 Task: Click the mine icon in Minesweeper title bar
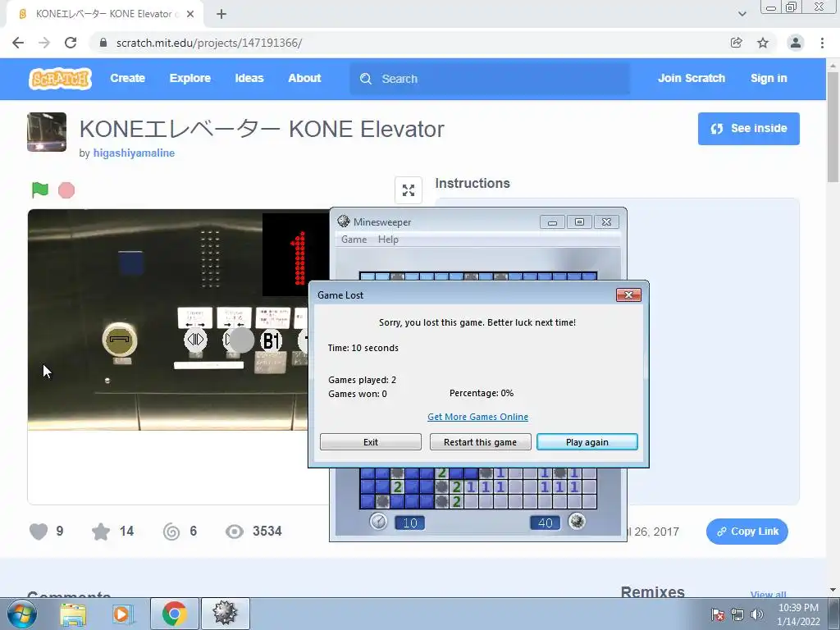coord(344,221)
